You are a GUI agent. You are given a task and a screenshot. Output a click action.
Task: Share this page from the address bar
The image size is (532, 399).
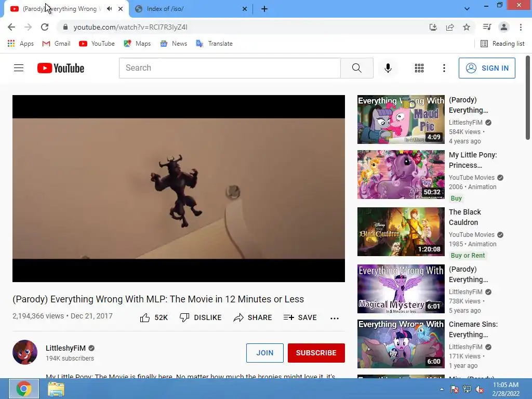point(450,27)
